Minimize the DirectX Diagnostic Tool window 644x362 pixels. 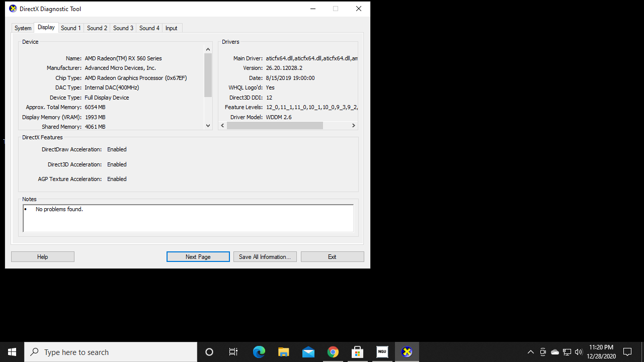pyautogui.click(x=313, y=9)
